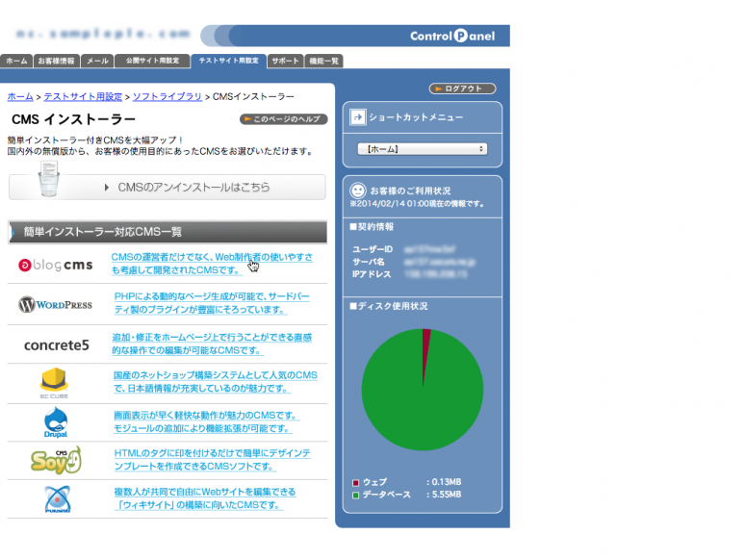Click the a-blog cms logo
The image size is (746, 560).
[56, 265]
